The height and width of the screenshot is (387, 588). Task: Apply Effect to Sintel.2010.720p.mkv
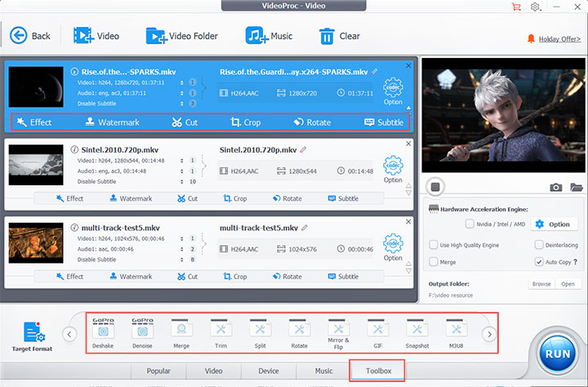click(69, 198)
